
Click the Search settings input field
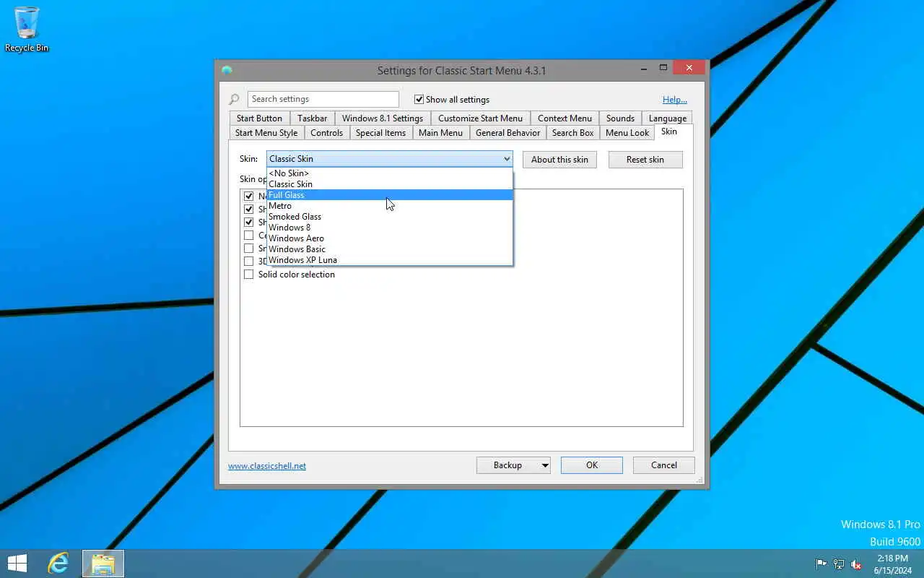pos(323,99)
